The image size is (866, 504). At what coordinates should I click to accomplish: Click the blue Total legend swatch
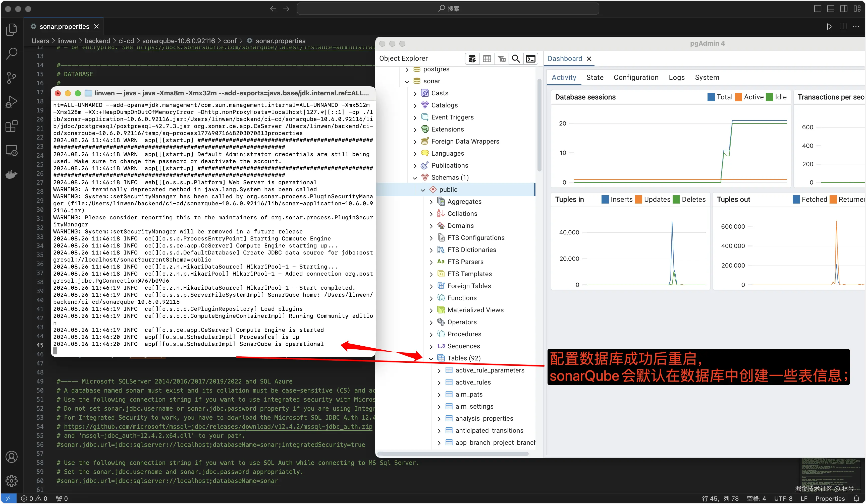(711, 97)
